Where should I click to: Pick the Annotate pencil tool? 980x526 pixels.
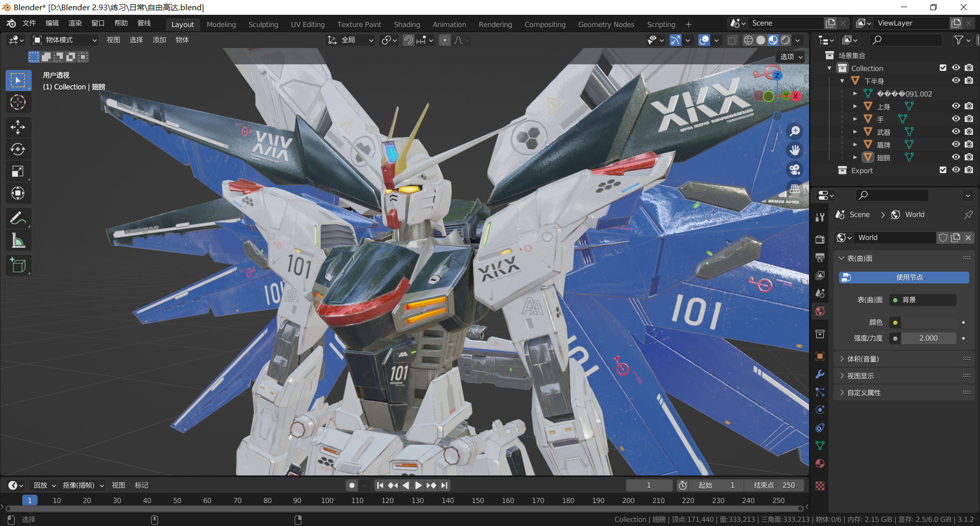[x=18, y=218]
